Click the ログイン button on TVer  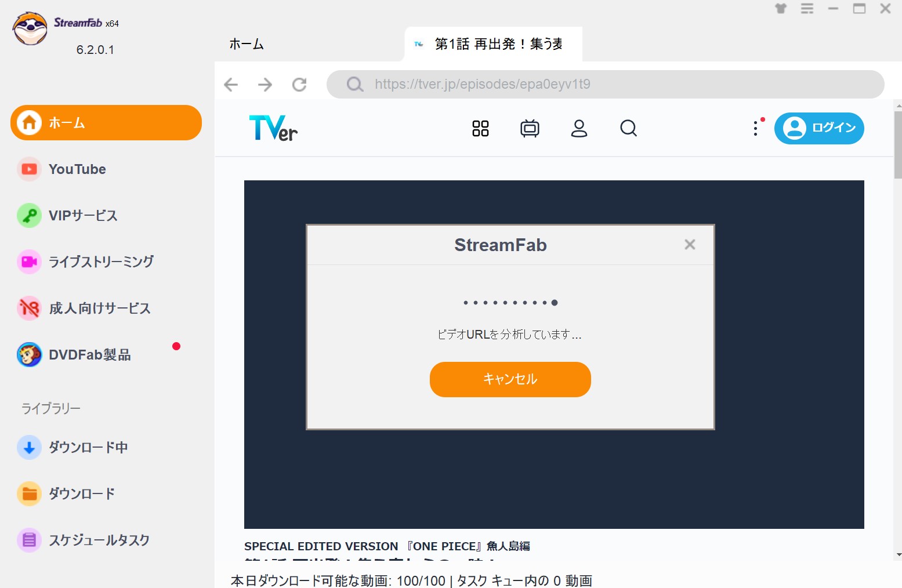[x=819, y=128]
